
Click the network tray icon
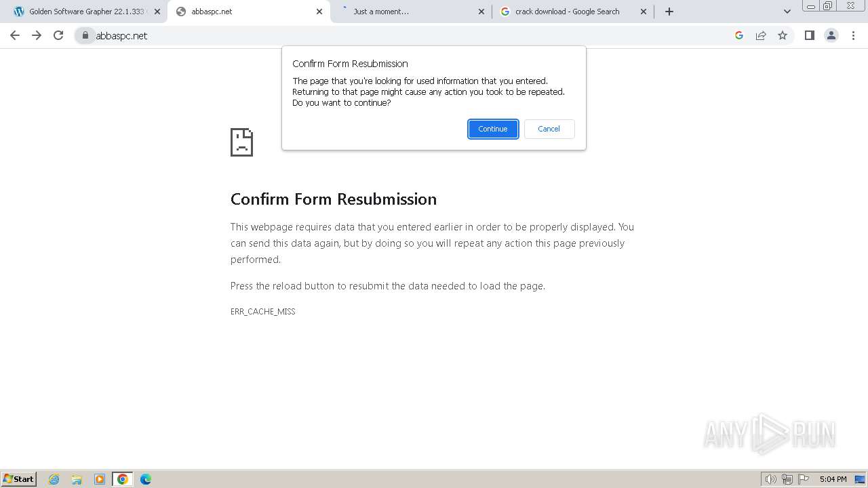click(787, 479)
